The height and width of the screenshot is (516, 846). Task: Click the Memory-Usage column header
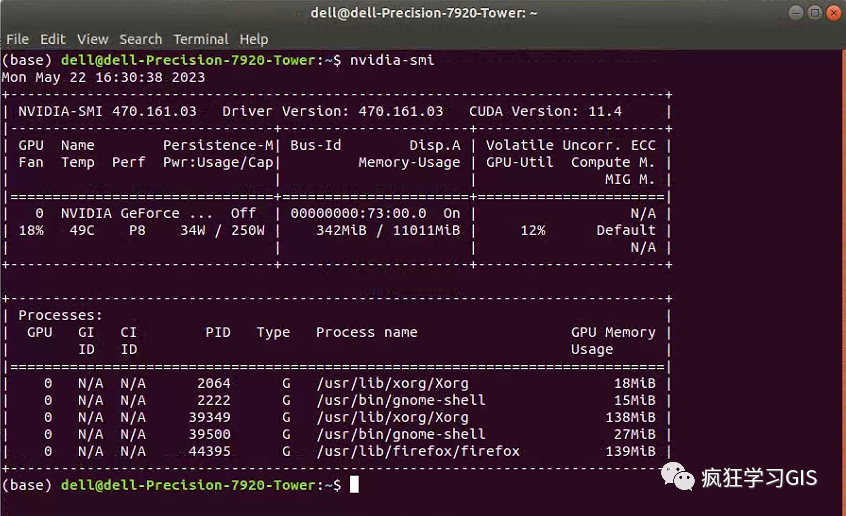[409, 162]
